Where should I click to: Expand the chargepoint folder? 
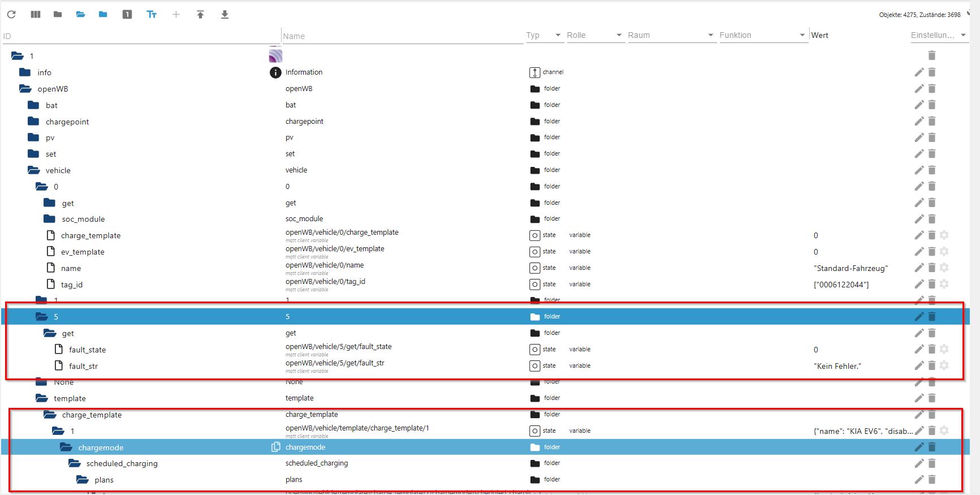coord(33,121)
